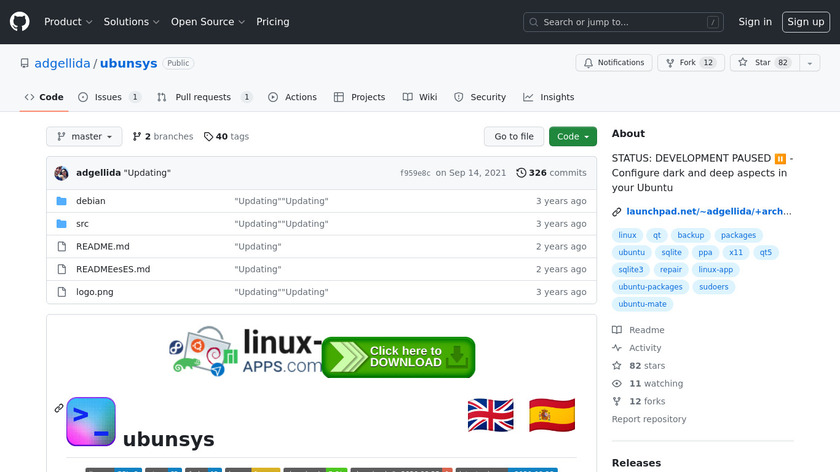Select the sqlite topic tag
Screen dimensions: 840x472
coord(671,253)
